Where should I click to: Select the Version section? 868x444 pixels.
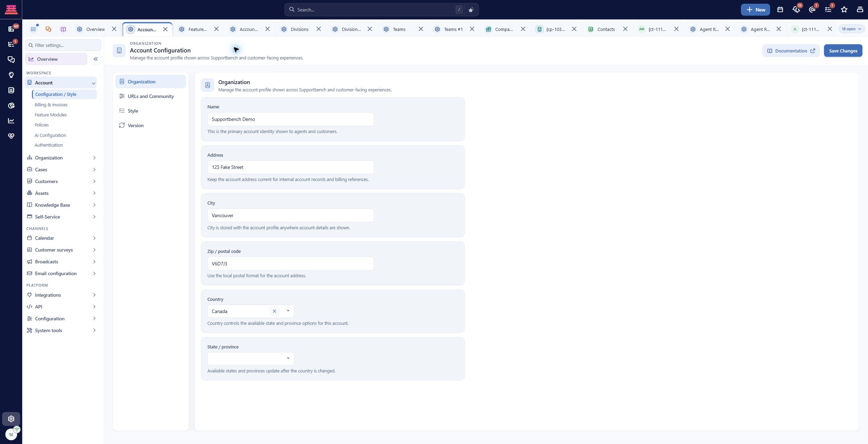[x=150, y=125]
